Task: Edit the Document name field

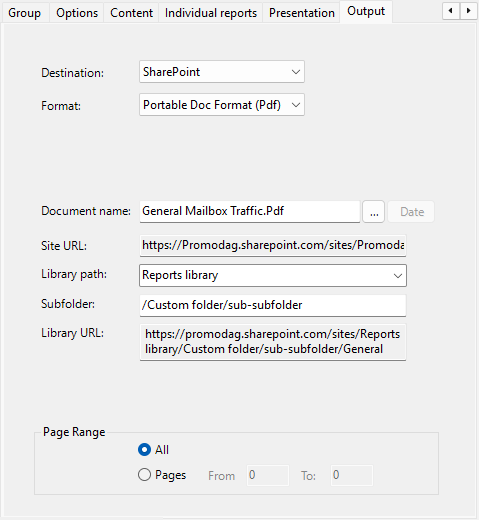Action: (250, 211)
